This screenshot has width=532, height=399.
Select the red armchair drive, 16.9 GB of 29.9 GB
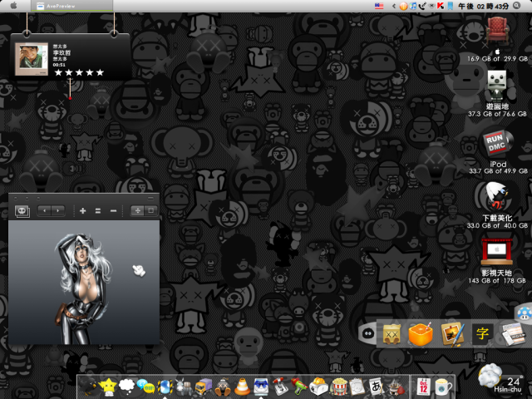tap(497, 31)
